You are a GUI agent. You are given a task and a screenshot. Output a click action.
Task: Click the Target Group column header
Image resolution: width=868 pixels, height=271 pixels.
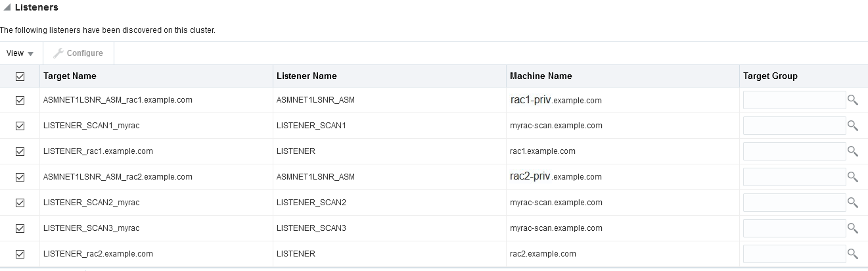click(x=804, y=76)
